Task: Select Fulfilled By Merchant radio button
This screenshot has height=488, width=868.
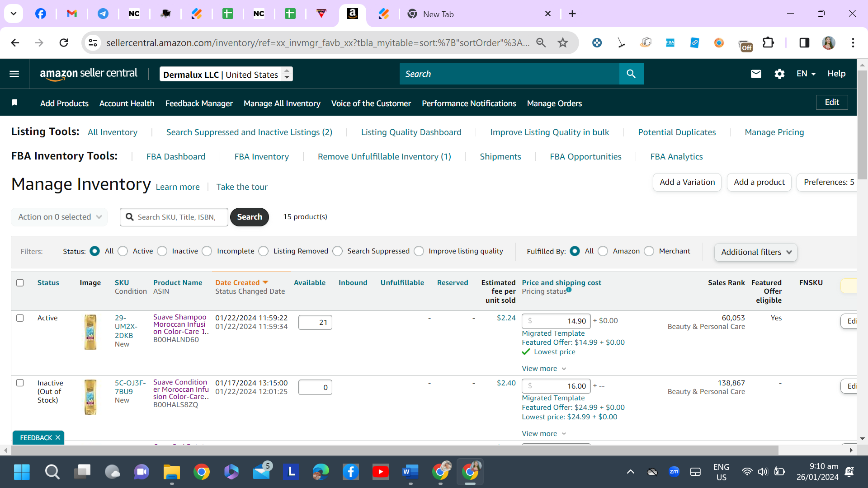Action: click(649, 251)
